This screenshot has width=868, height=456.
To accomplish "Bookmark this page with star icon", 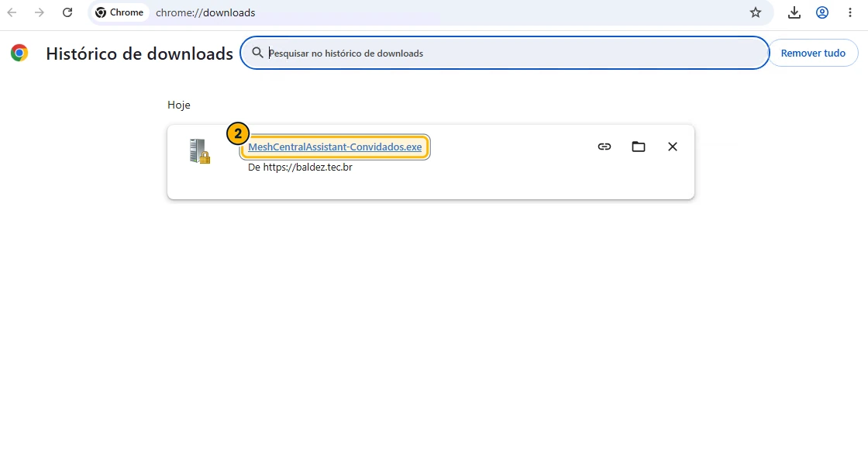I will (756, 12).
